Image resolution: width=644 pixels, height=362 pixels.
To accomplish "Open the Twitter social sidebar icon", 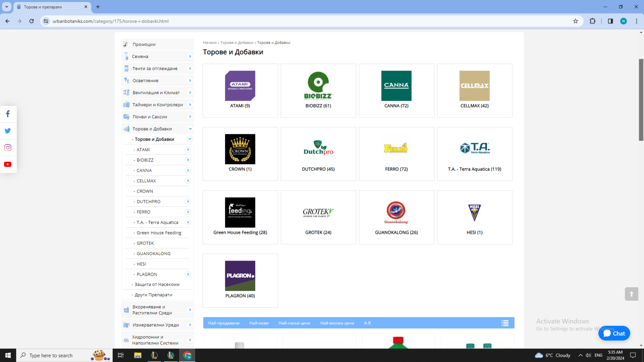I will point(8,131).
